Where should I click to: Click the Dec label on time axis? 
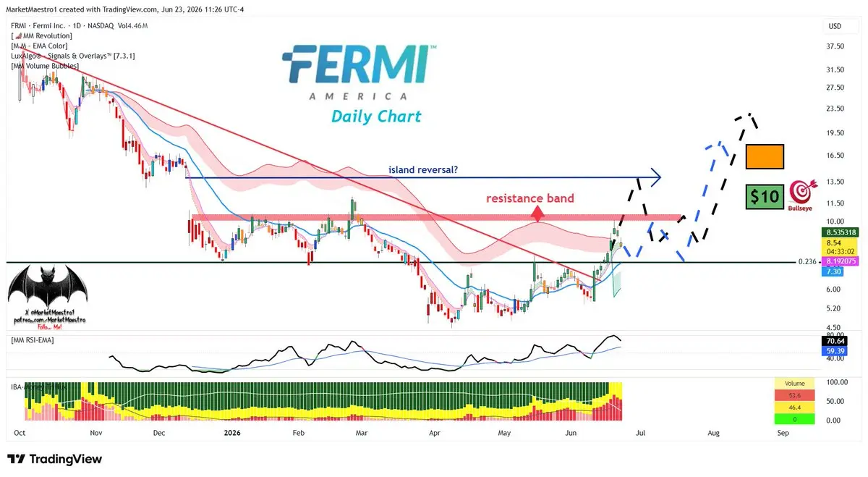[160, 433]
